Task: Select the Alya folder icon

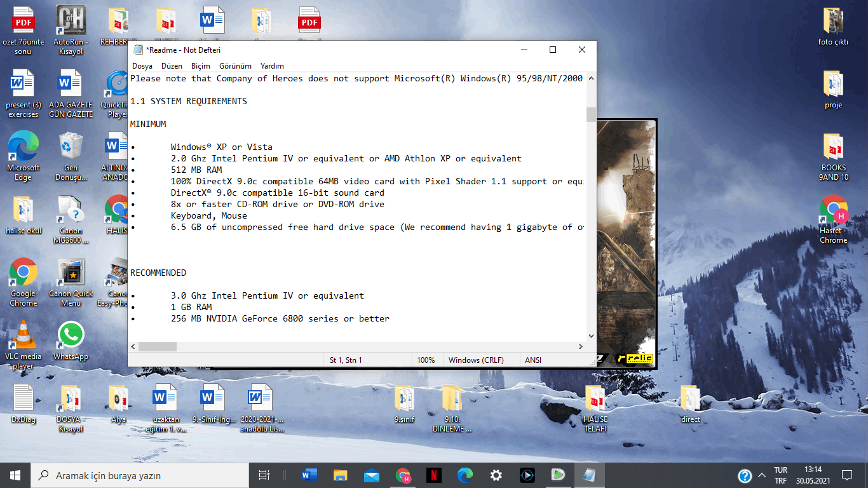Action: point(118,403)
